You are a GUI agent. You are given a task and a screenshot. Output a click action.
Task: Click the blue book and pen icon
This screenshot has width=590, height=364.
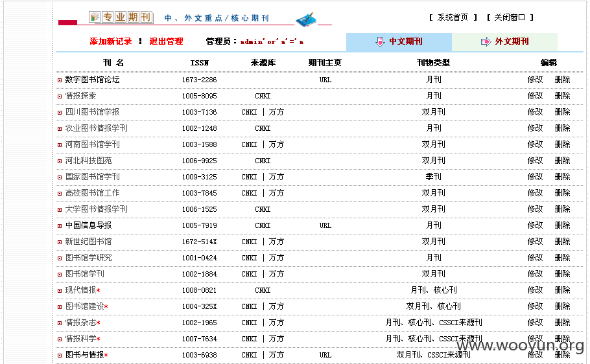pos(305,19)
